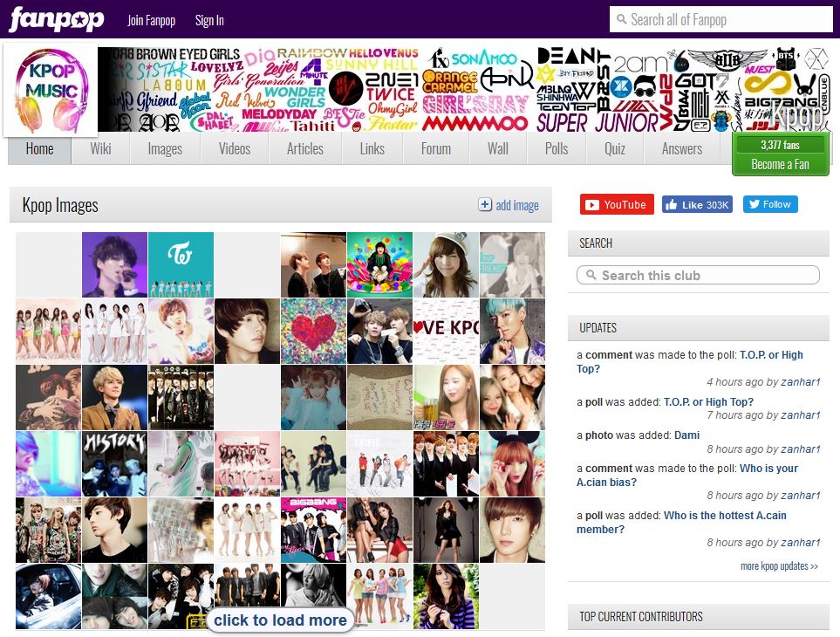Open the YouTube button
This screenshot has width=840, height=637.
(617, 205)
